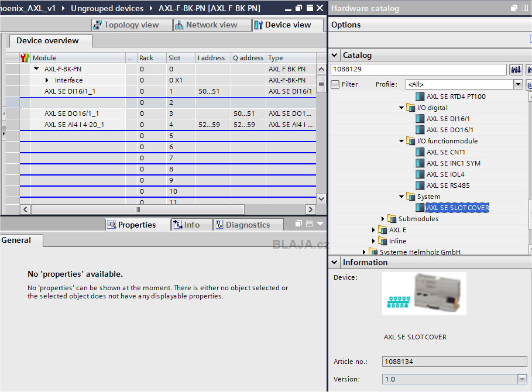
Task: Click the System folder icon
Action: coord(410,197)
